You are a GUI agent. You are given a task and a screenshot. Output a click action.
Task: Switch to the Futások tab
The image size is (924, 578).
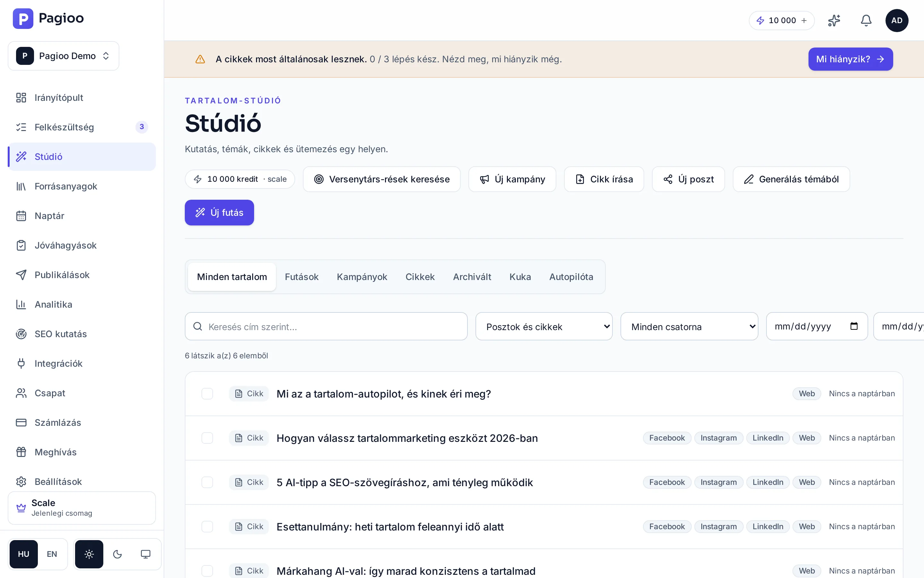point(301,277)
